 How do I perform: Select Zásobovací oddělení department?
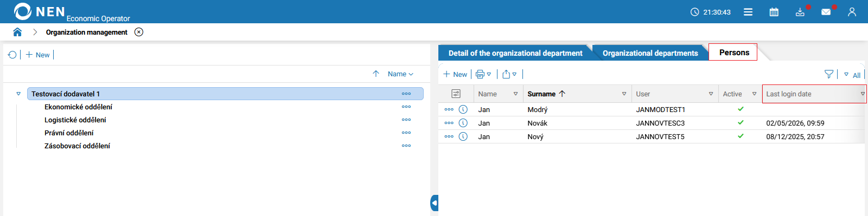tap(77, 146)
